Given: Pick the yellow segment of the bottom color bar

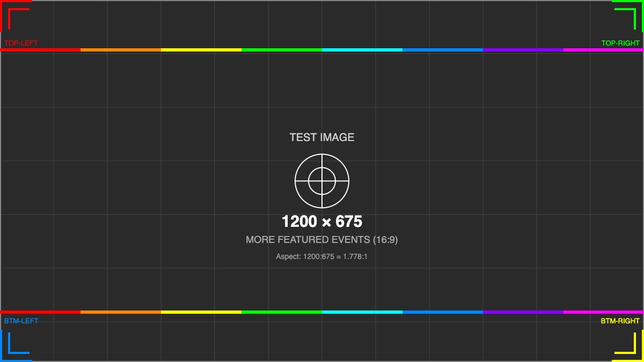Looking at the screenshot, I should (x=201, y=312).
